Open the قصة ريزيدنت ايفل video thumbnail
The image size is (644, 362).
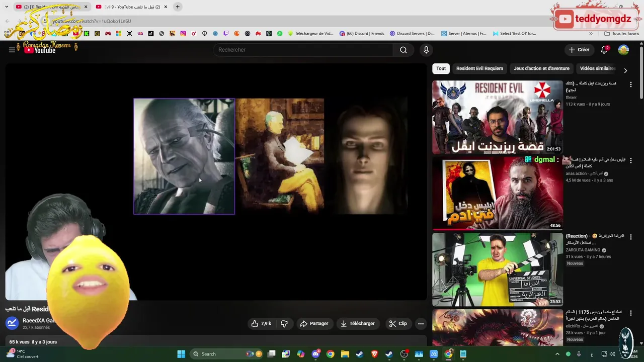(x=498, y=117)
